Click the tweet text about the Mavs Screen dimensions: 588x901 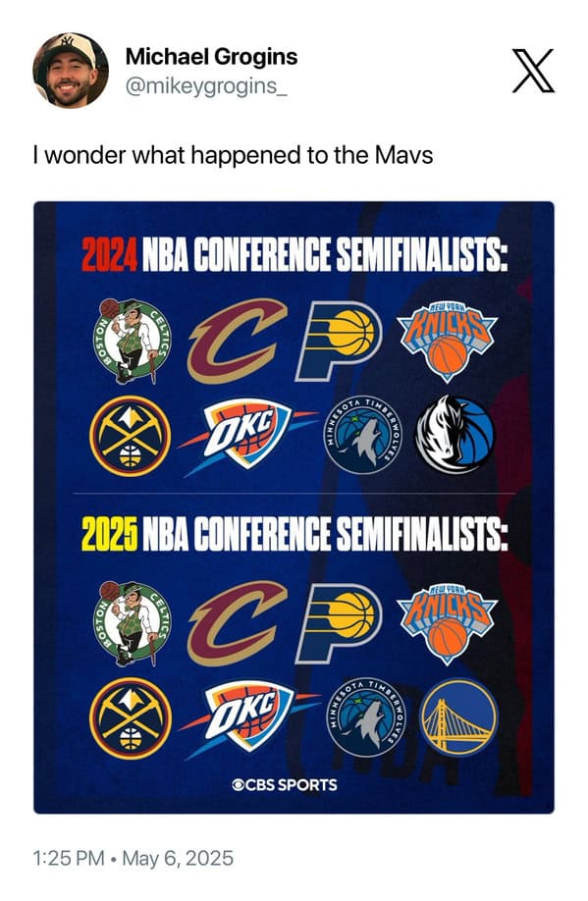coord(233,155)
